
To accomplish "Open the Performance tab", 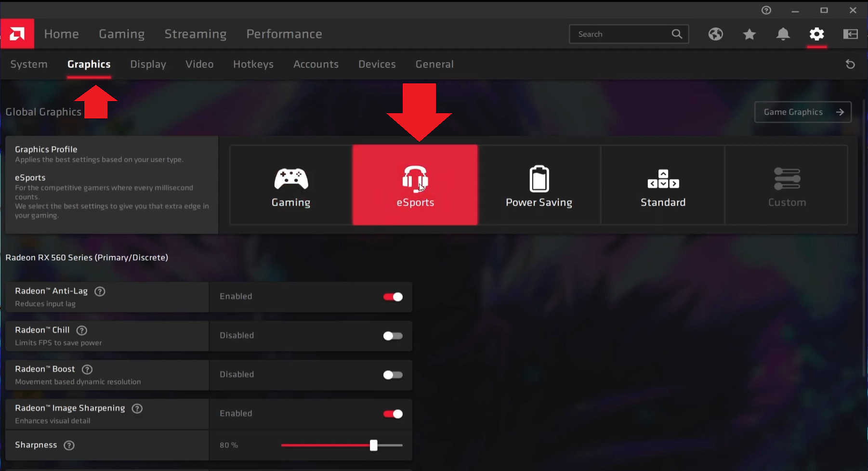I will pyautogui.click(x=284, y=34).
